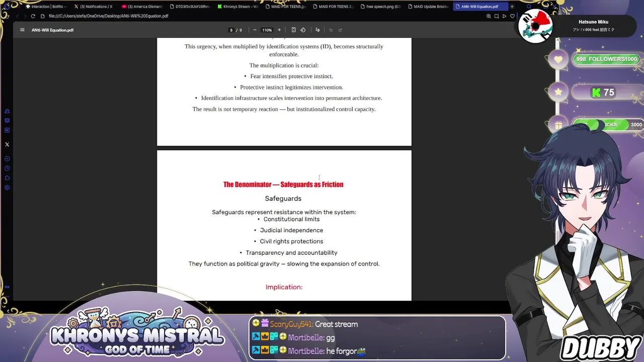The width and height of the screenshot is (644, 362).
Task: Open the player icon in the browser sidebar
Action: point(7,159)
